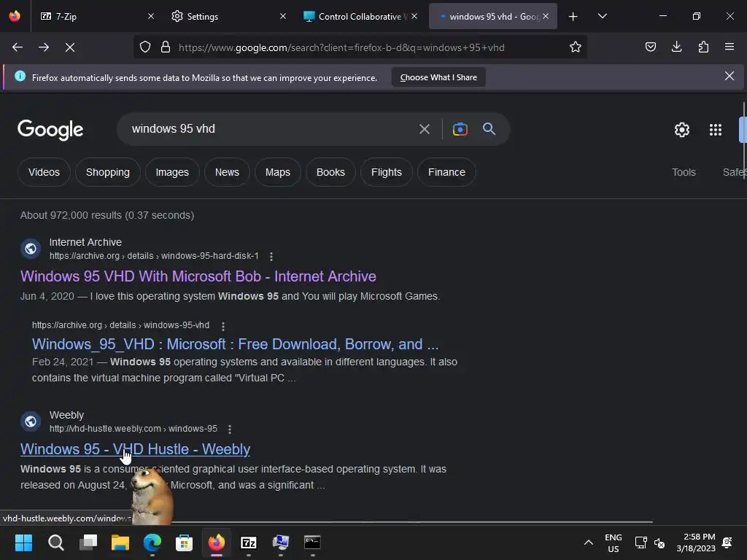Filter results by Shopping
Screen dimensions: 747x560
coord(108,172)
